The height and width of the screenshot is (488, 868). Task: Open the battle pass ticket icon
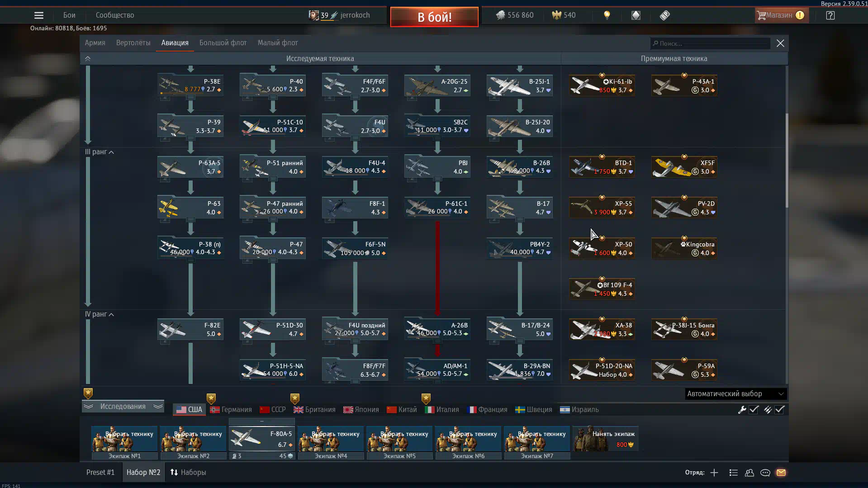pyautogui.click(x=664, y=15)
